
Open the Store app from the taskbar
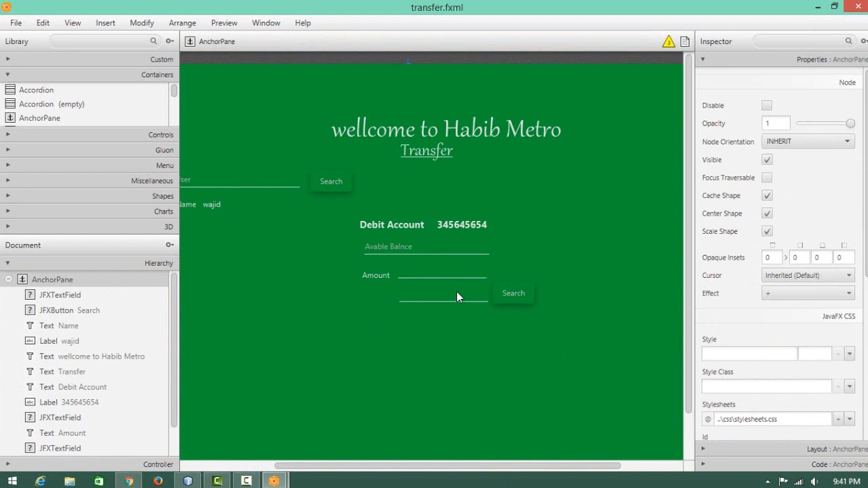click(x=99, y=481)
